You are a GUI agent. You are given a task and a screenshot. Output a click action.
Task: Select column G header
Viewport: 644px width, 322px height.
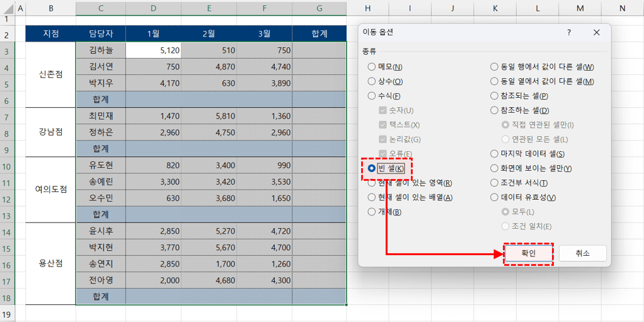pyautogui.click(x=319, y=8)
